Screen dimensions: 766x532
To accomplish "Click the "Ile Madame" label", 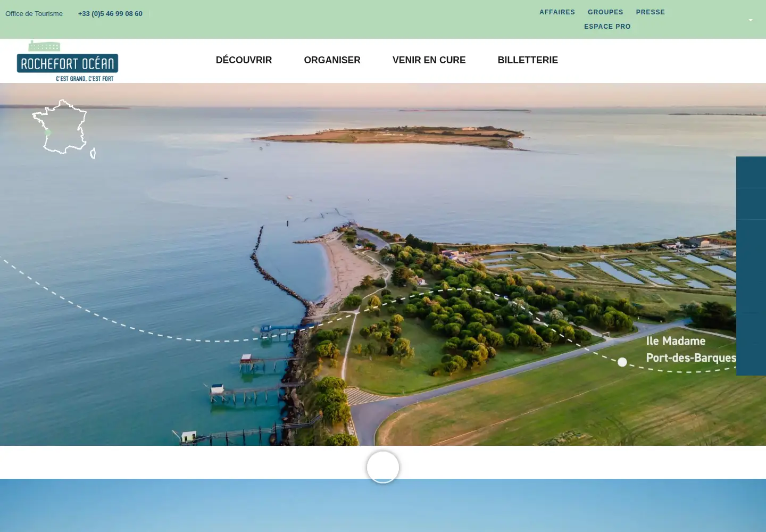I will (676, 341).
